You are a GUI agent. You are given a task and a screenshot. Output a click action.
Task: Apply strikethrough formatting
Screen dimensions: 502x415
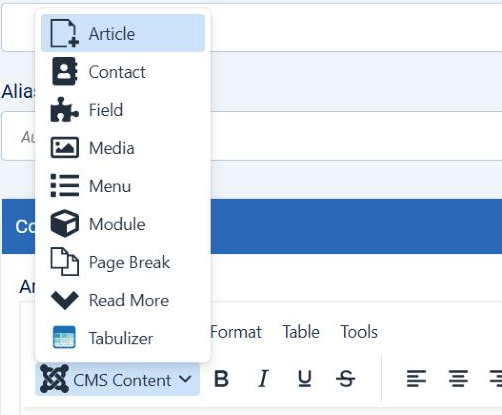point(346,379)
